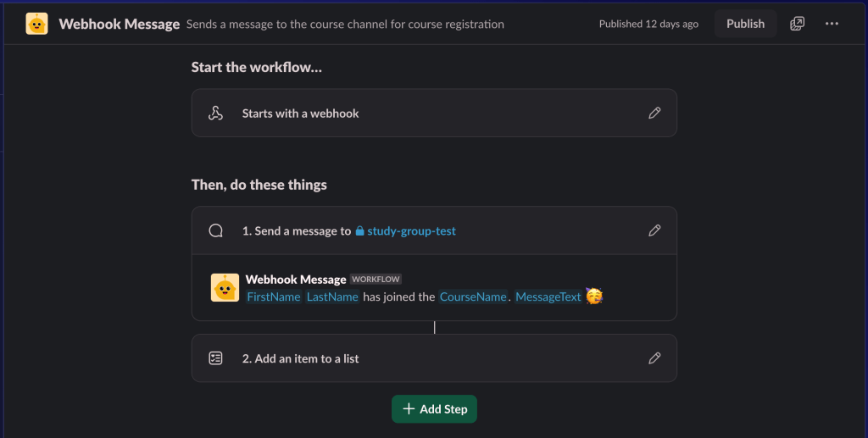Click the 'Then, do these things' heading
Screen dimensions: 868x438
259,185
